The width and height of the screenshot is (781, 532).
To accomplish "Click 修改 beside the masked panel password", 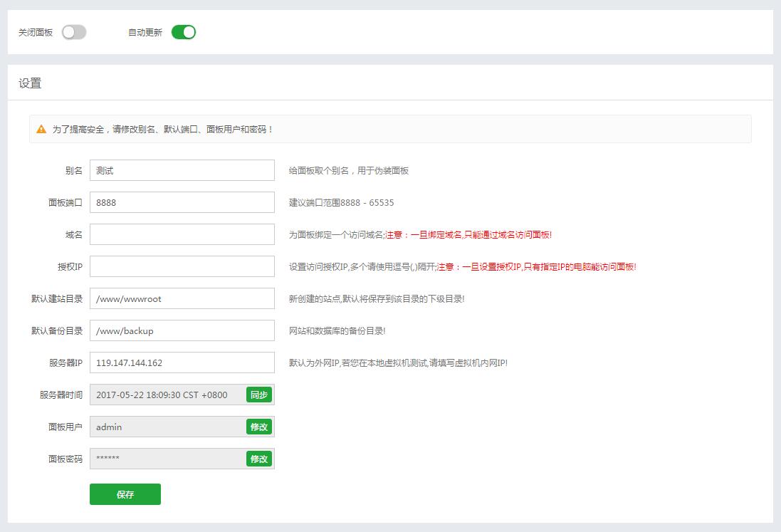I will point(258,459).
